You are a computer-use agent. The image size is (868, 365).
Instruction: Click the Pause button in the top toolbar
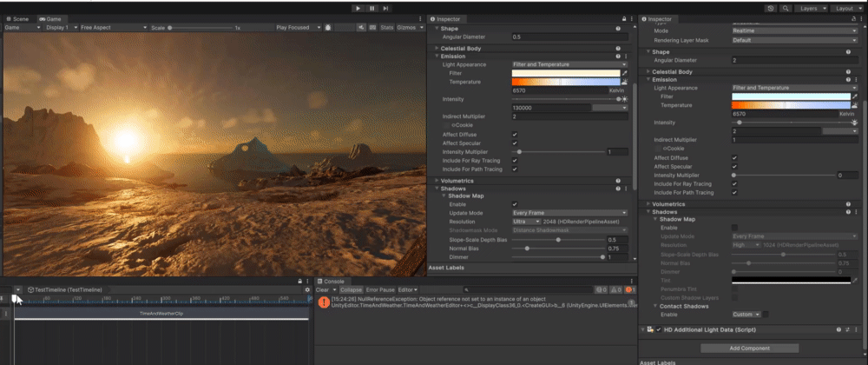pos(372,8)
